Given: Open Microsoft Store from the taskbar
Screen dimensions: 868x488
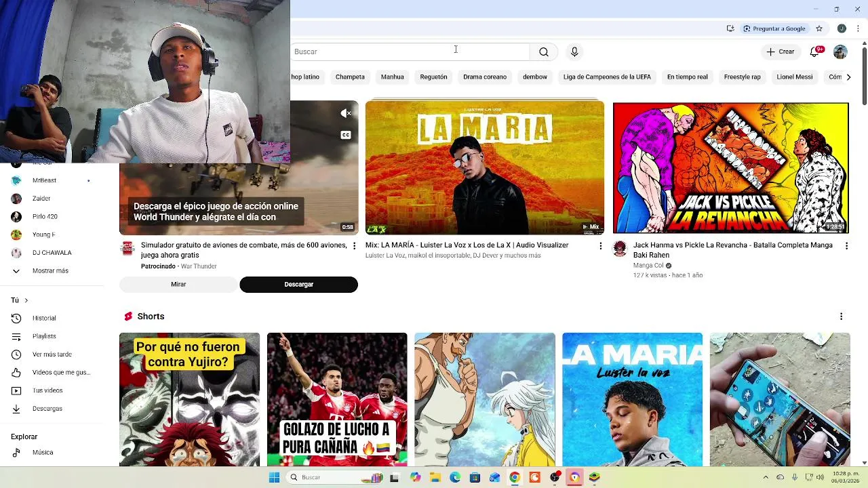Looking at the screenshot, I should tap(475, 478).
